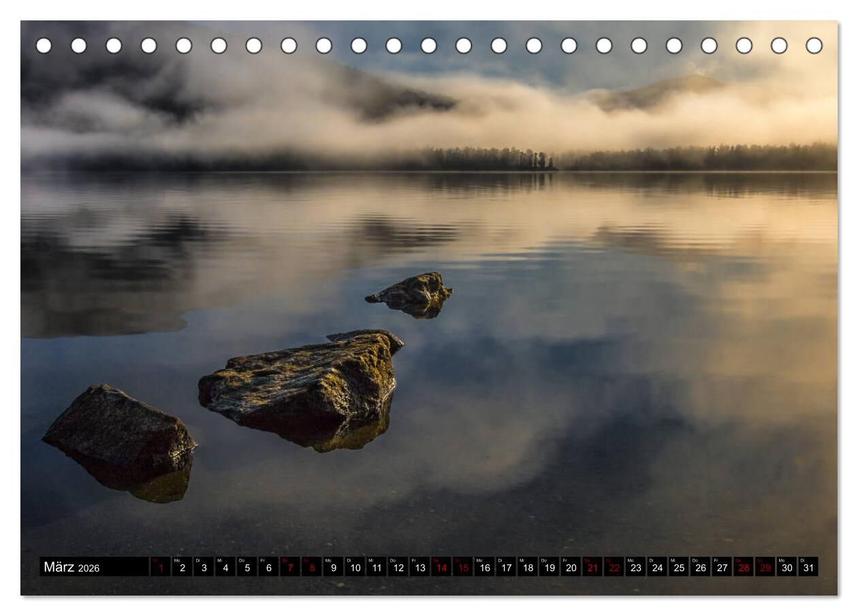Select date 10 in the calendar row

coord(355,567)
